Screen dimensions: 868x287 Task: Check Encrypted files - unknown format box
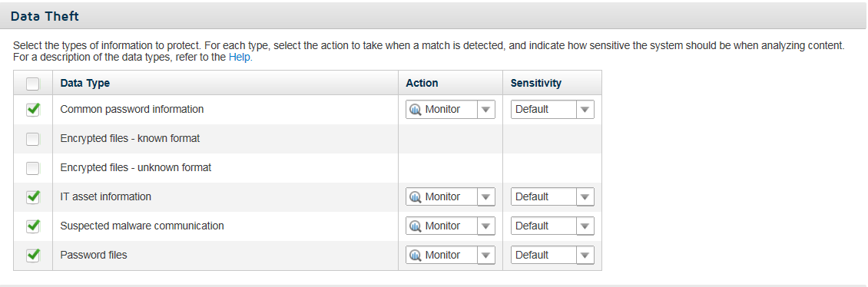(33, 167)
